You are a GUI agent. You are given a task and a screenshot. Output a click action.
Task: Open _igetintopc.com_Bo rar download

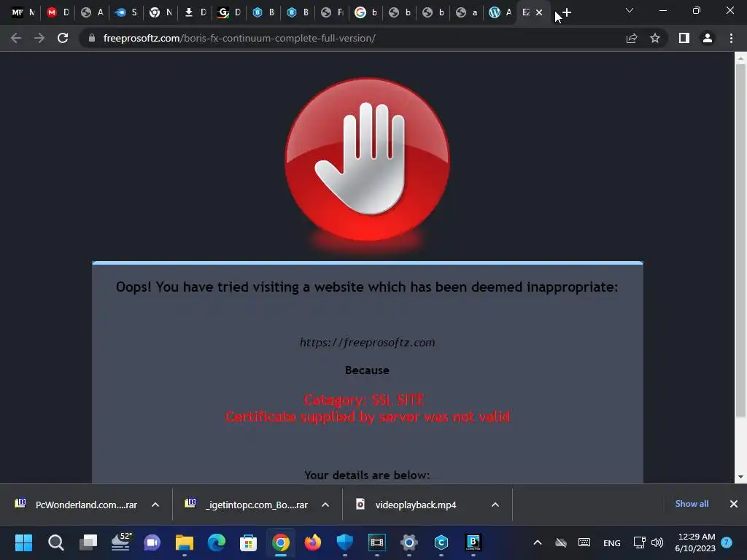(248, 505)
